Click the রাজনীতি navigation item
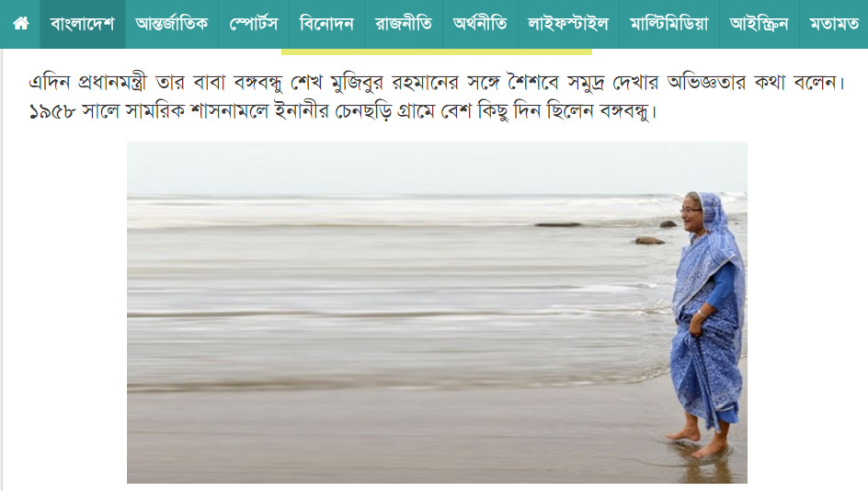Image resolution: width=868 pixels, height=491 pixels. pyautogui.click(x=404, y=24)
